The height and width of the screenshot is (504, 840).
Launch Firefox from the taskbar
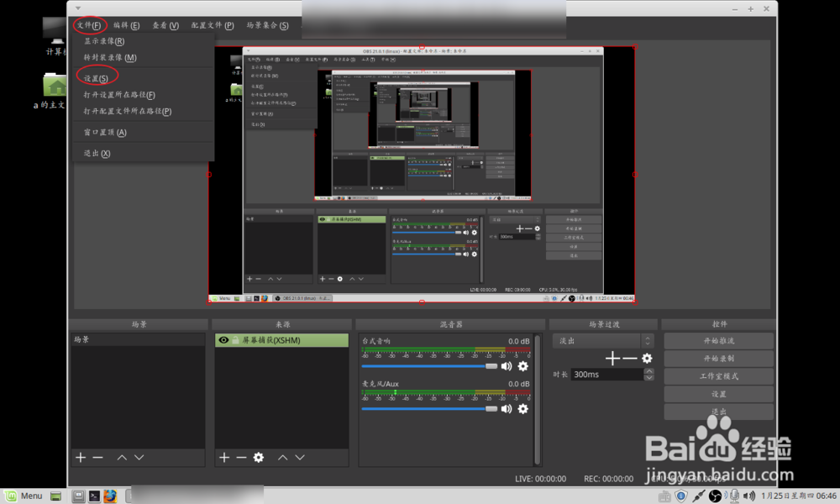pyautogui.click(x=110, y=496)
